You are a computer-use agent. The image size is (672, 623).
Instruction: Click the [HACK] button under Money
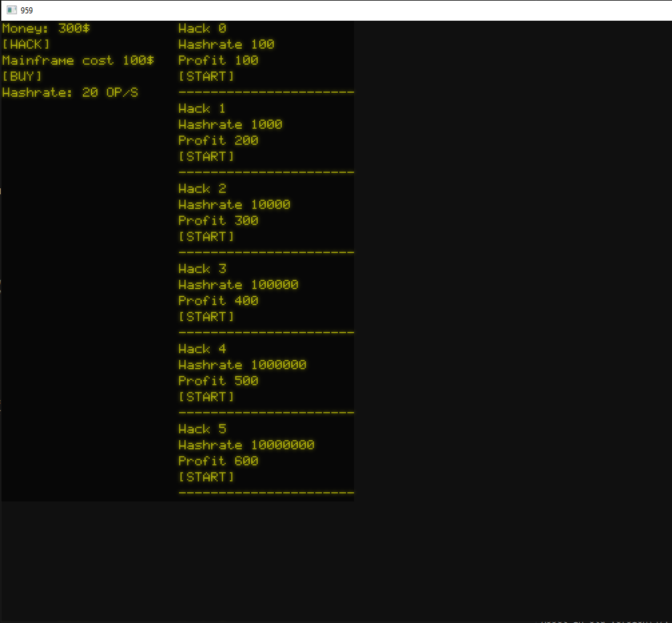pos(26,44)
